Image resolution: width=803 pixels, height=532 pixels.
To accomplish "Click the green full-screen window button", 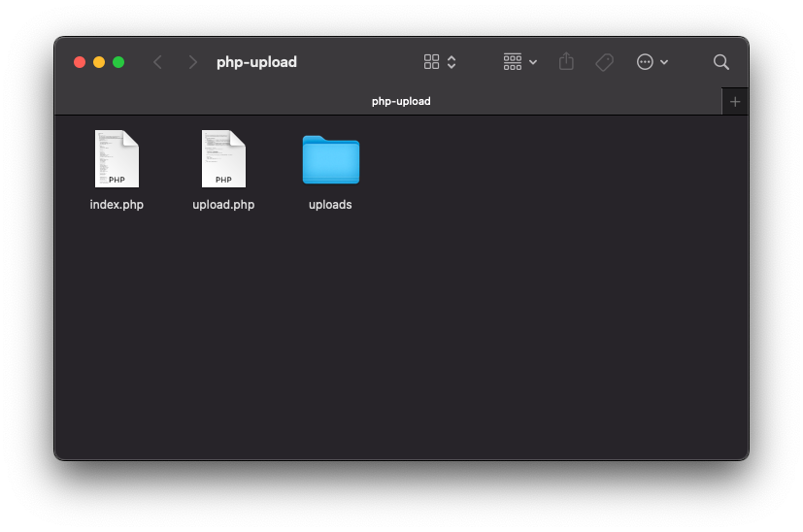I will click(x=118, y=62).
